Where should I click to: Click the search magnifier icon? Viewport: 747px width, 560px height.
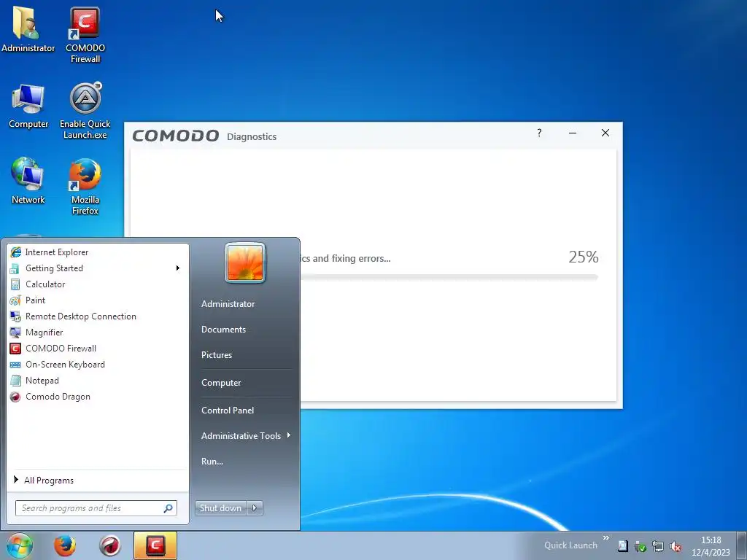(169, 508)
